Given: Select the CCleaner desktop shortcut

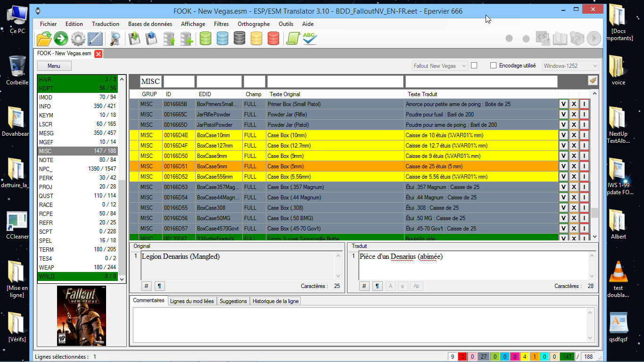Looking at the screenshot, I should (x=17, y=226).
